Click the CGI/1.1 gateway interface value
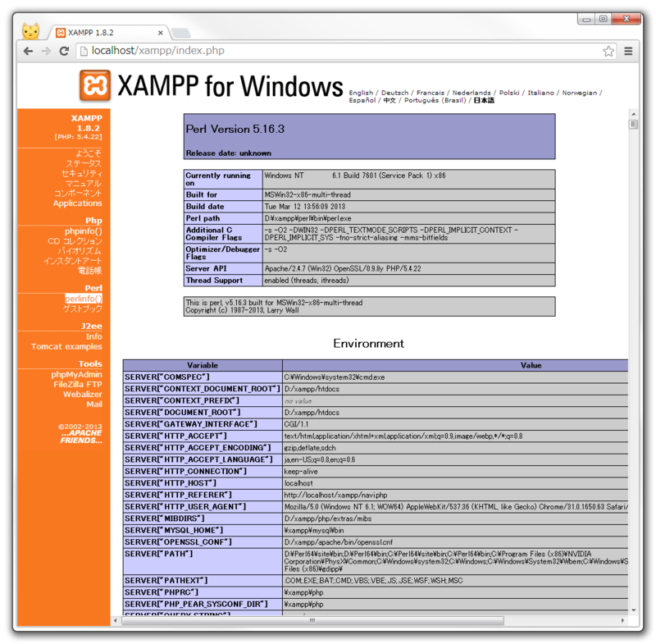Screen dimensions: 656x644 [x=296, y=424]
